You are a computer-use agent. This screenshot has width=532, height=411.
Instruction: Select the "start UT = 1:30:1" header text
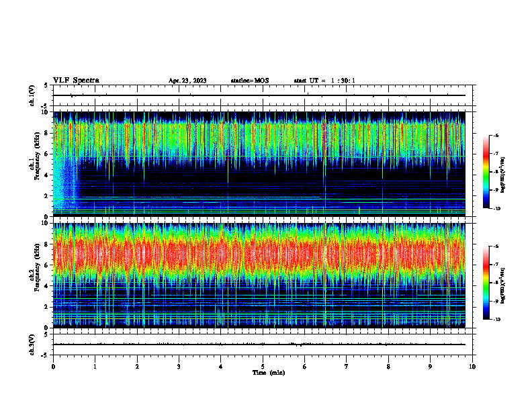point(324,81)
